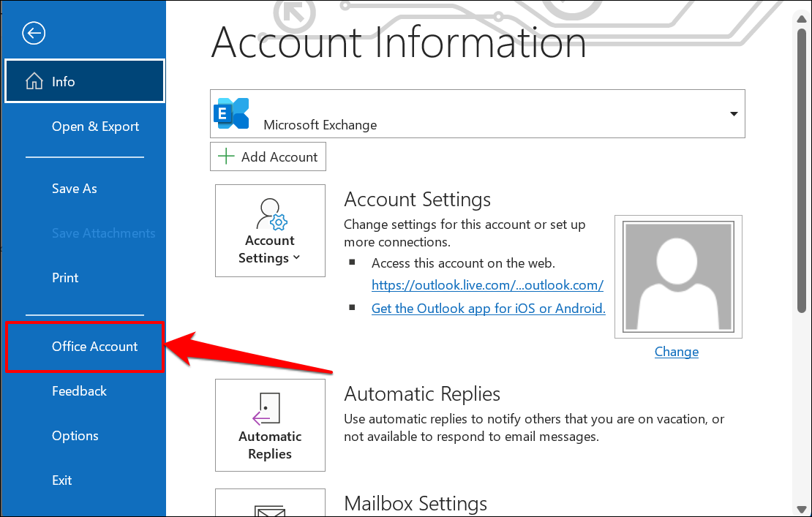Open the outlook.live.com web access link

tap(487, 285)
